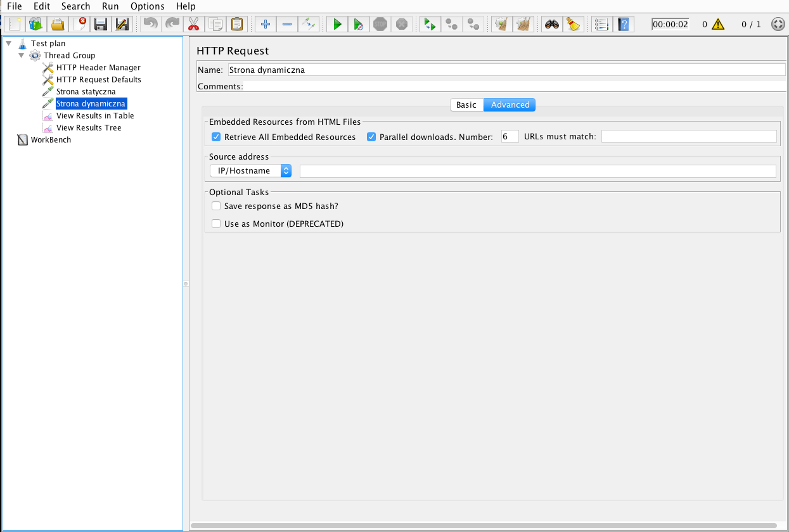789x532 pixels.
Task: Click the Save floppy disk toolbar icon
Action: point(100,25)
